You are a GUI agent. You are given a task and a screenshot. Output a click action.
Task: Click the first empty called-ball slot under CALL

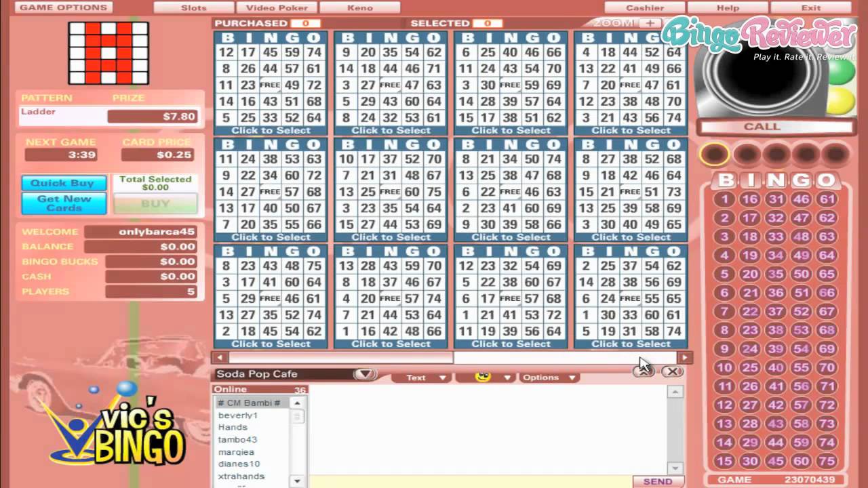(714, 154)
